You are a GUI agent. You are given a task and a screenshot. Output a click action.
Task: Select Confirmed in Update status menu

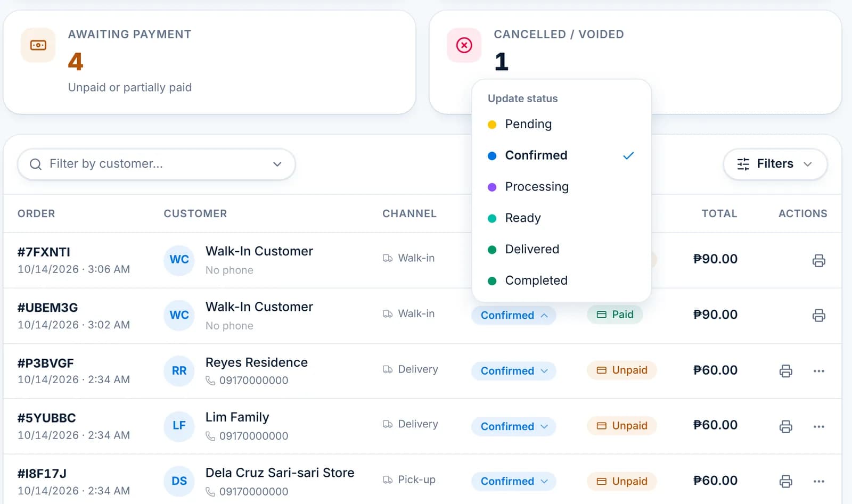(x=561, y=155)
